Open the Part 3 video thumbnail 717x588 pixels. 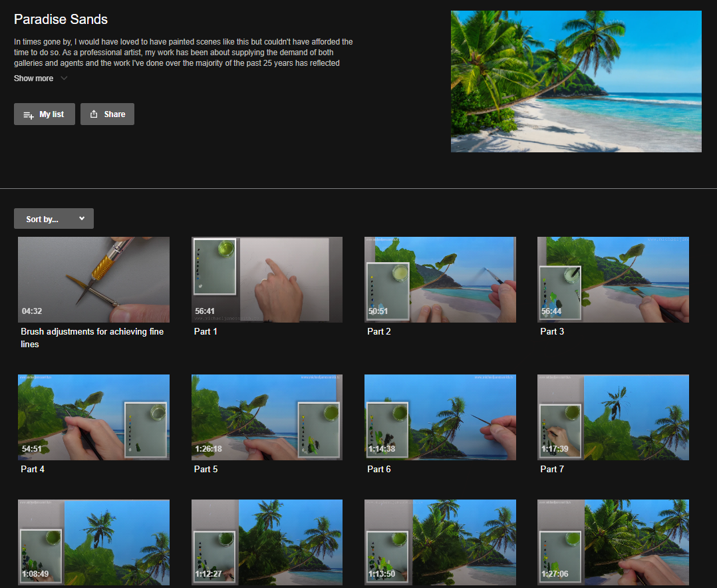613,280
